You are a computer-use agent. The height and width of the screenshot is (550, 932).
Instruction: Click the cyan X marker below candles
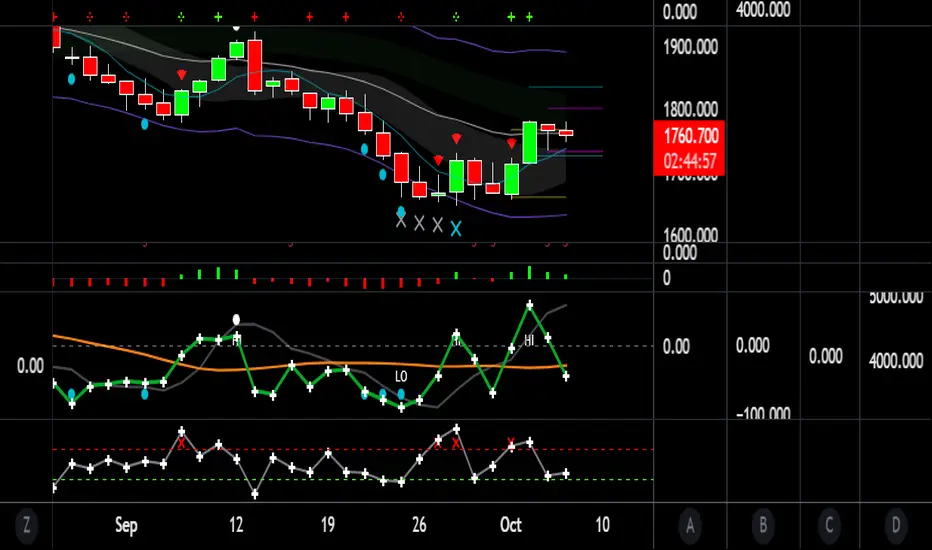pyautogui.click(x=456, y=228)
